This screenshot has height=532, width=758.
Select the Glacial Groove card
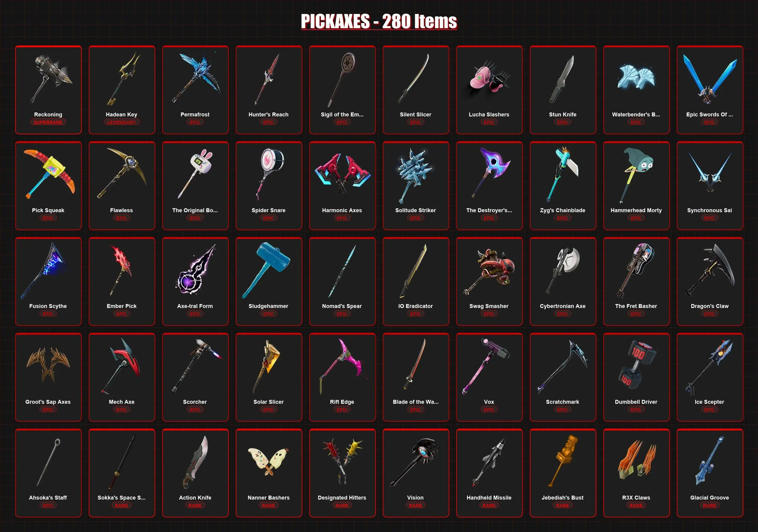pyautogui.click(x=710, y=473)
